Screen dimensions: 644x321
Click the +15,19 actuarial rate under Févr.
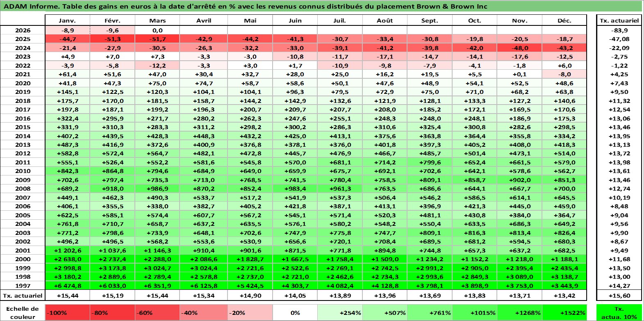click(112, 296)
